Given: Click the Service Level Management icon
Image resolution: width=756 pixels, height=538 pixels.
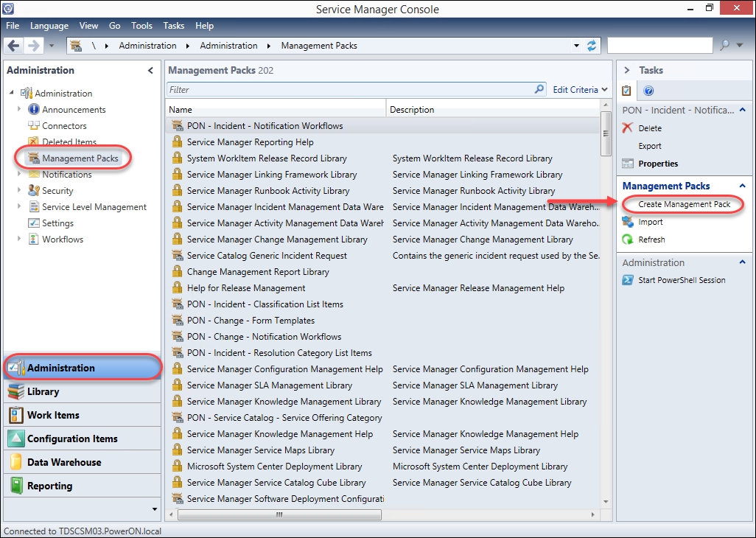Looking at the screenshot, I should 33,207.
